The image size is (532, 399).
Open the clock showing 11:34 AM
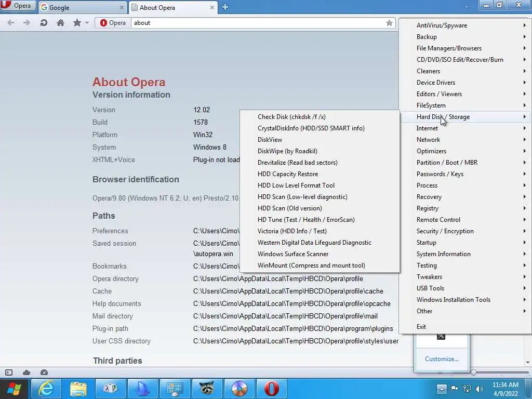pos(505,389)
